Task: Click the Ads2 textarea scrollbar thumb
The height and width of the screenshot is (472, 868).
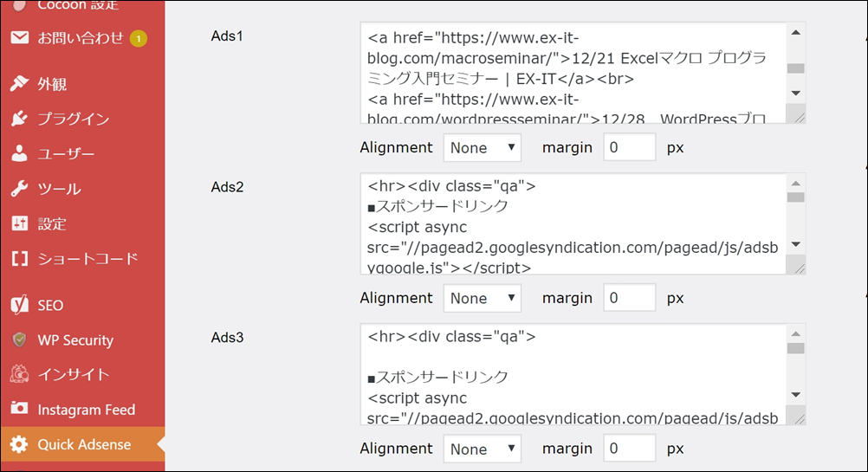Action: tap(795, 197)
